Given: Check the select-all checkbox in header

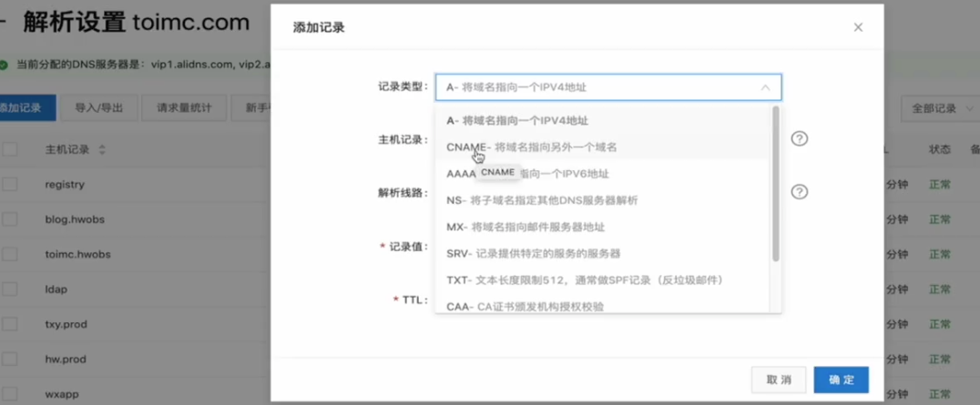Looking at the screenshot, I should pos(10,149).
